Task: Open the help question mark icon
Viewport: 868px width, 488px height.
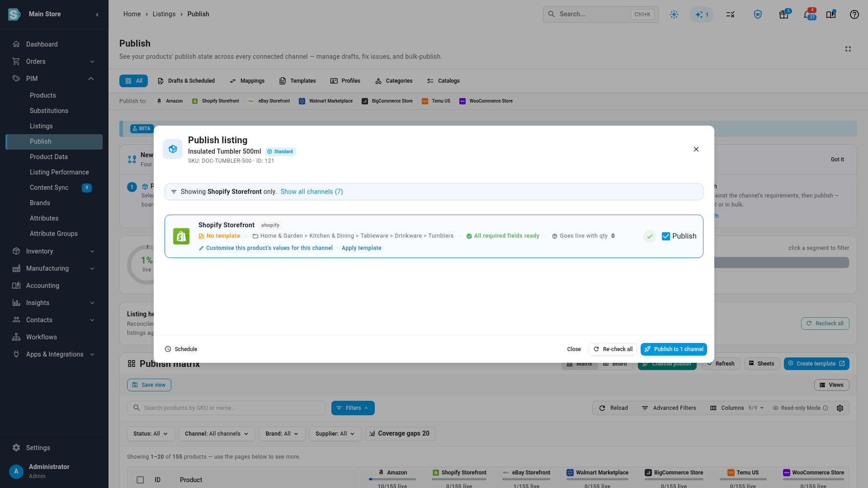Action: coord(854,14)
